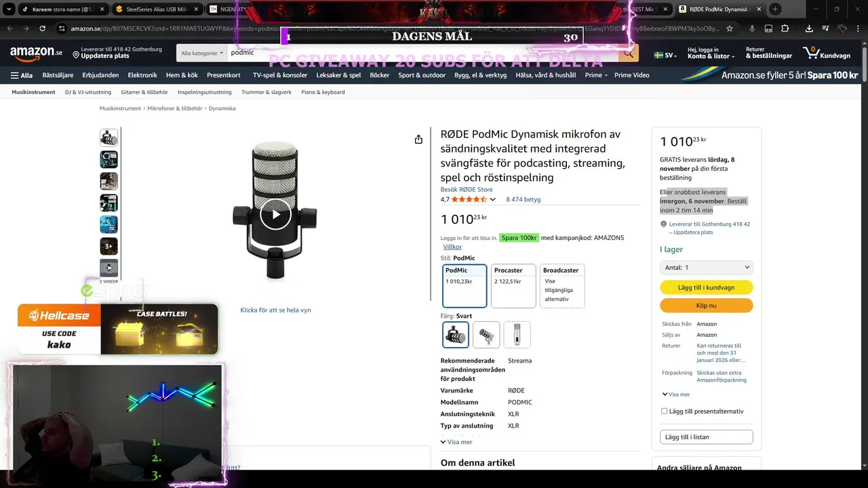Open the 2 videor video thumbnail
This screenshot has height=488, width=868.
point(108,268)
